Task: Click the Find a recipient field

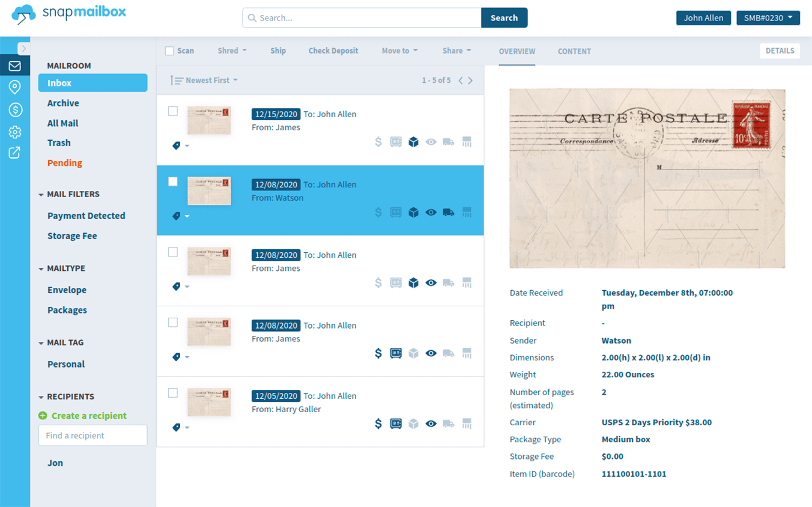Action: [x=92, y=436]
